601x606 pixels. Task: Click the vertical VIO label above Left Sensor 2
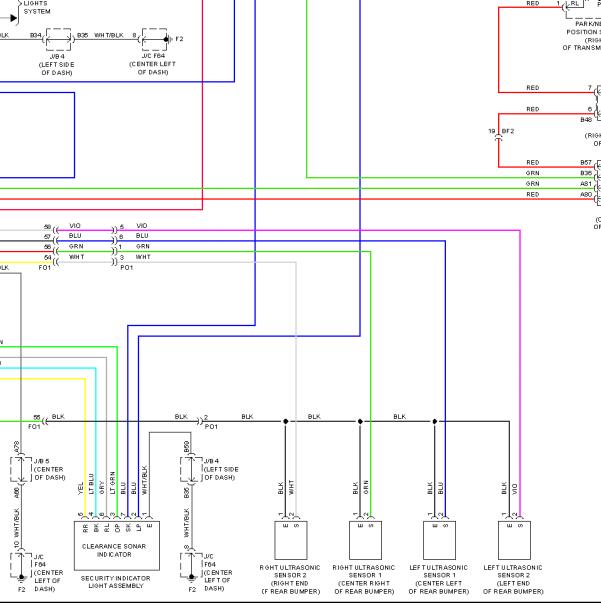(x=515, y=489)
